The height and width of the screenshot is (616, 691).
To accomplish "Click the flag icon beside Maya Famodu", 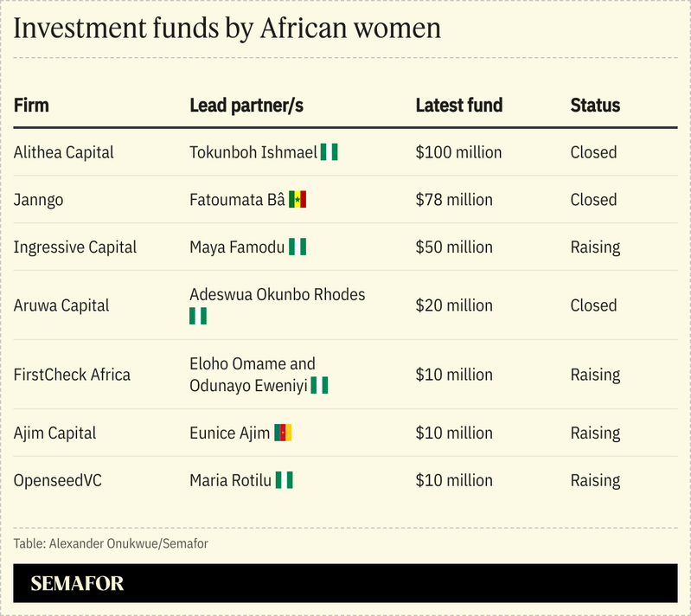I will (298, 247).
